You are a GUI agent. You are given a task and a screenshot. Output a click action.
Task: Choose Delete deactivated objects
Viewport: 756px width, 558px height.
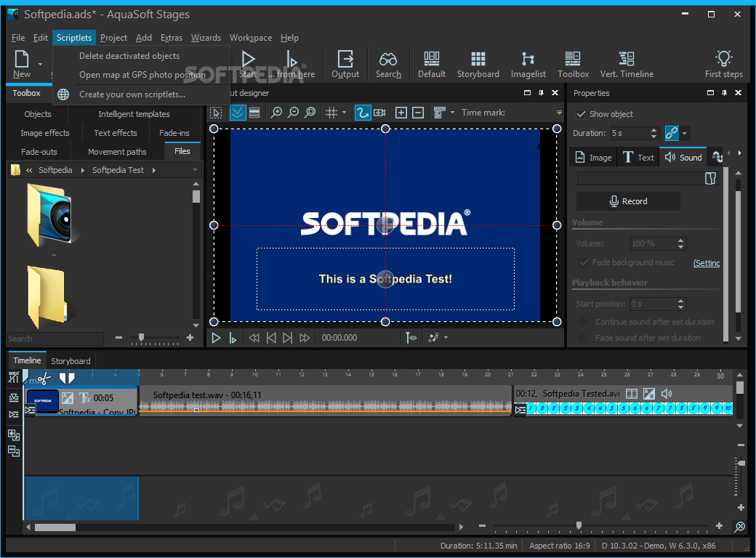129,56
